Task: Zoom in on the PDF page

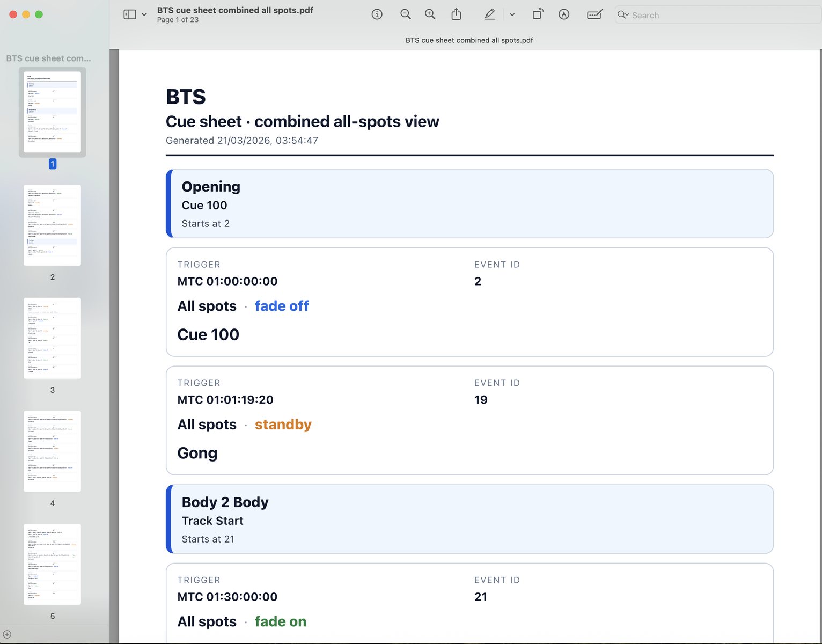Action: point(430,14)
